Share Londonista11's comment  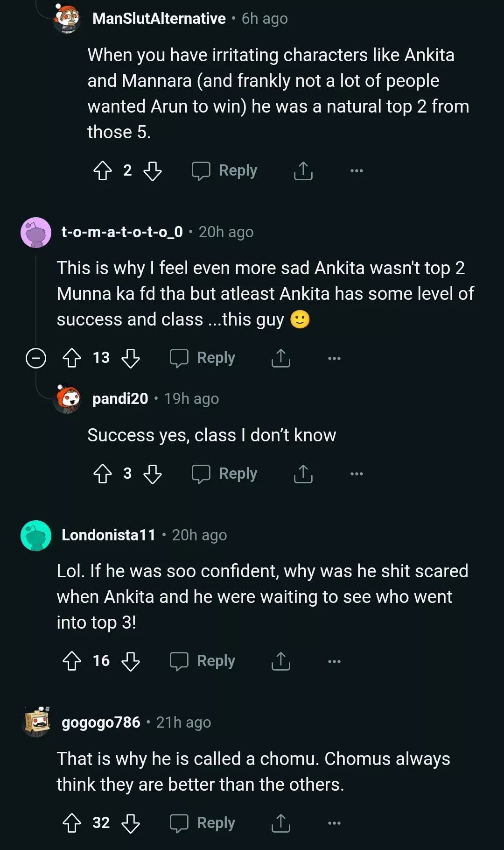[x=280, y=661]
